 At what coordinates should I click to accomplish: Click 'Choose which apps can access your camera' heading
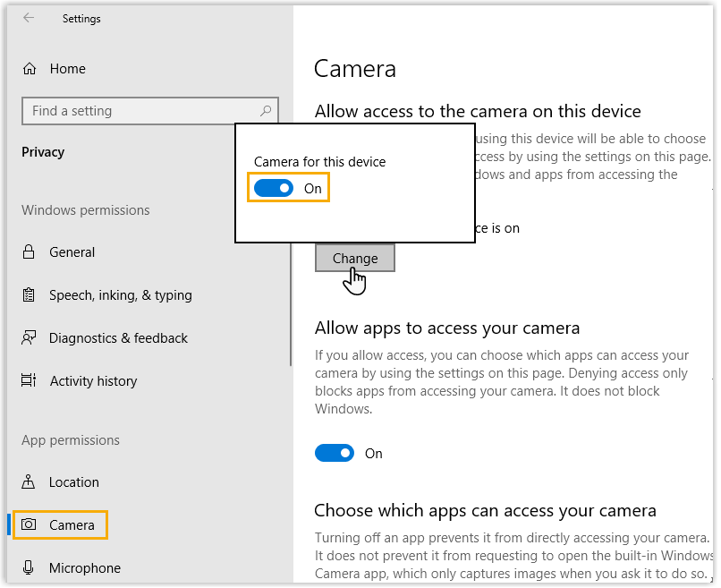(485, 511)
